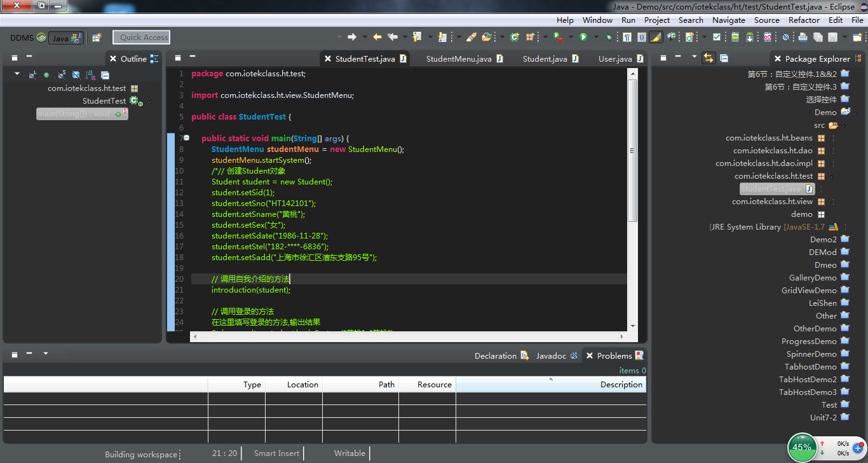Open the Window menu
Viewport: 868px width, 463px height.
[597, 20]
